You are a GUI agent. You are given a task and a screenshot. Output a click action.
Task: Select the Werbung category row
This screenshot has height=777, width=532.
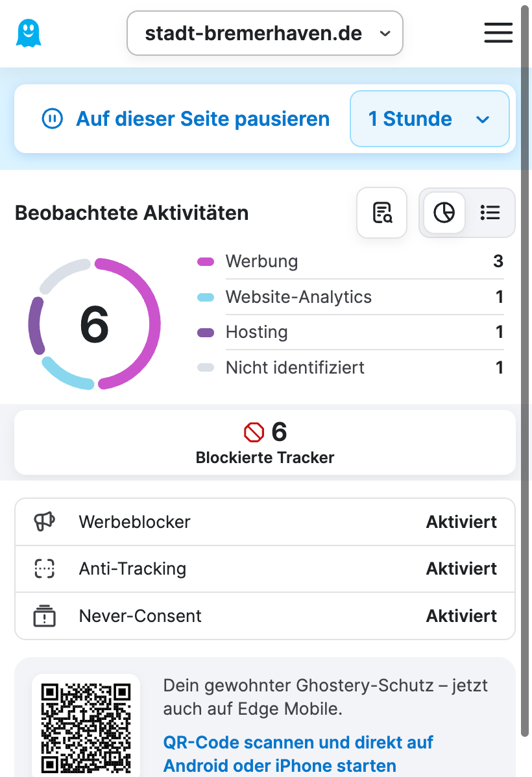point(350,262)
